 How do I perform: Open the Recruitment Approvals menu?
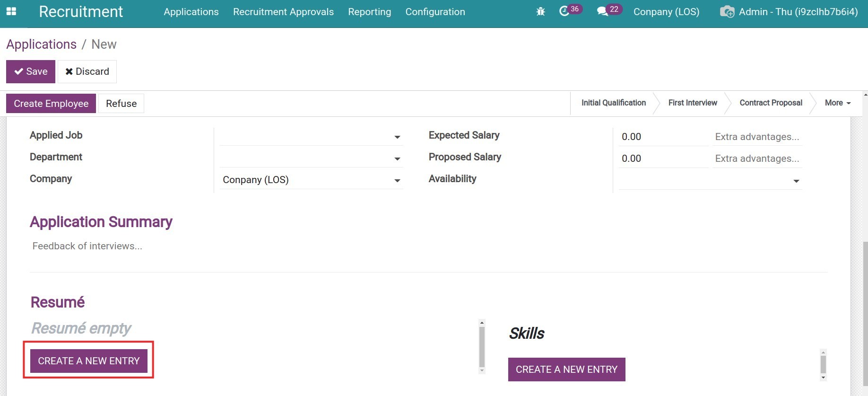click(x=283, y=12)
